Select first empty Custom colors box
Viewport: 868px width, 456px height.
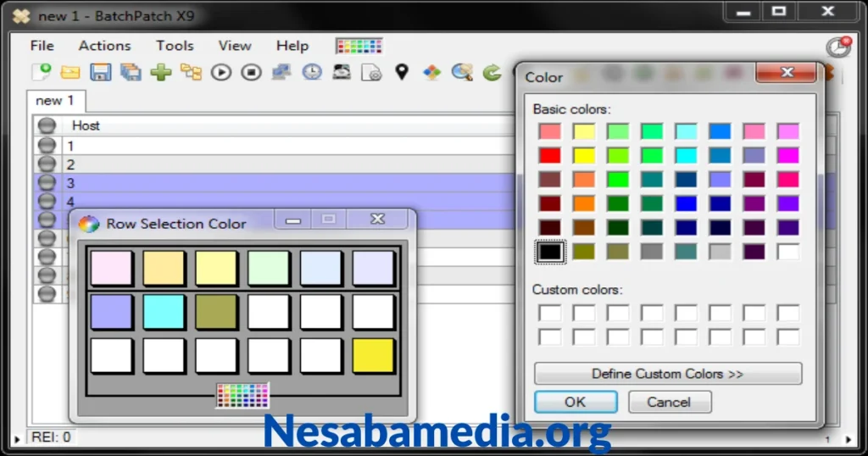coord(550,314)
